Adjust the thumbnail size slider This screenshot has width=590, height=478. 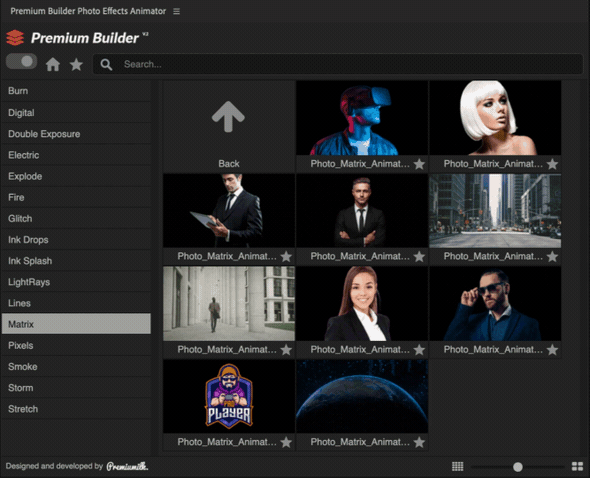coord(518,467)
